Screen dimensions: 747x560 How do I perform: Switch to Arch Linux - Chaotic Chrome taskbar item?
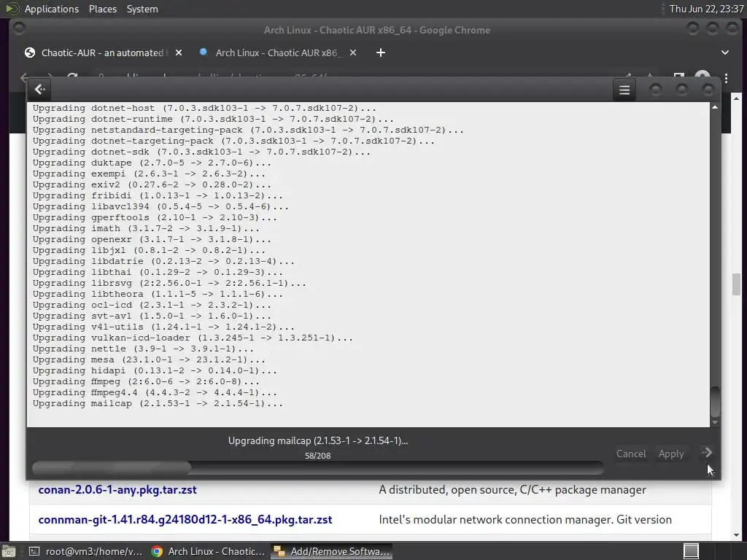click(208, 551)
